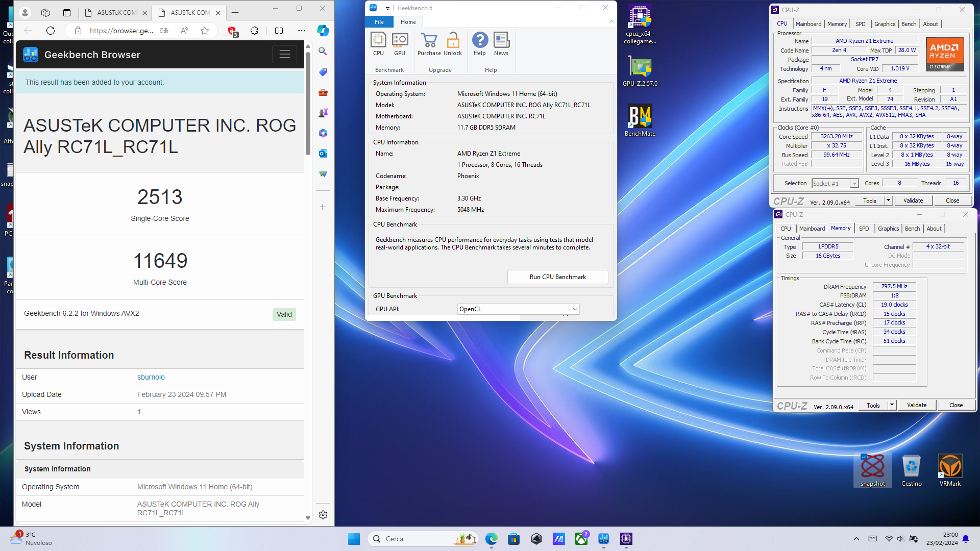This screenshot has width=980, height=551.
Task: Click Windows Start button on taskbar
Action: tap(354, 539)
